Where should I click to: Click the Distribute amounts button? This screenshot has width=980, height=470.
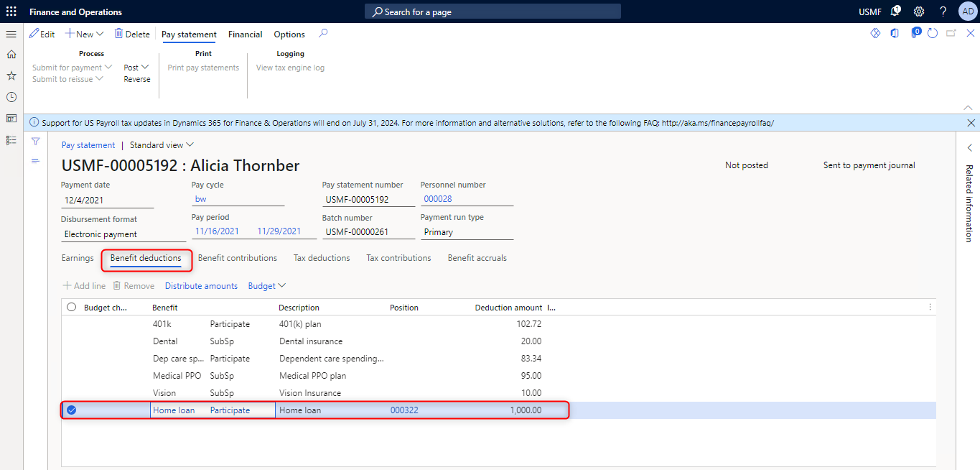201,286
